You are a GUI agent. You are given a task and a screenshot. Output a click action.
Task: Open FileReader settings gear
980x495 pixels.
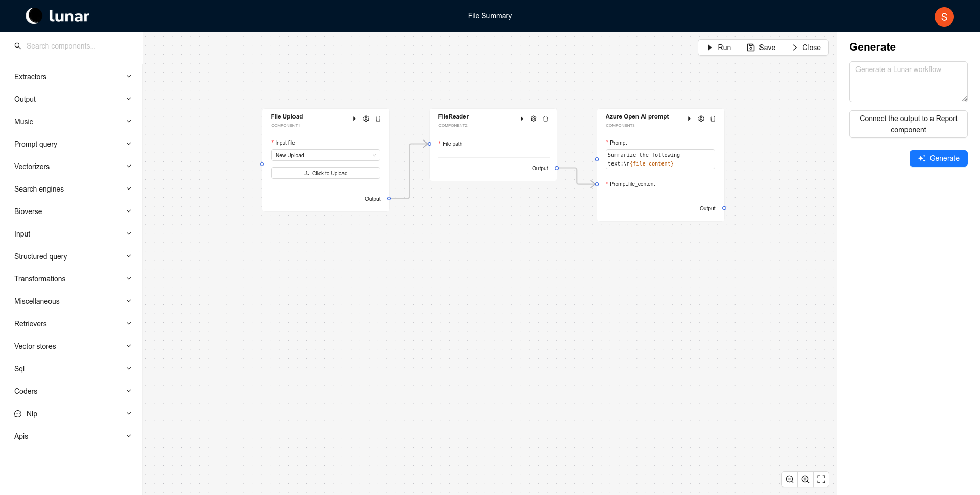[533, 119]
